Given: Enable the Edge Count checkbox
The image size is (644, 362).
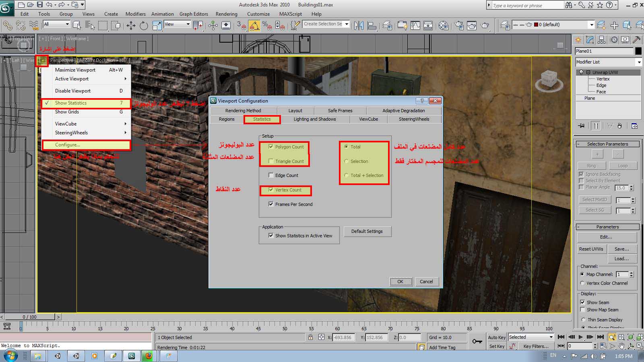Looking at the screenshot, I should point(271,175).
